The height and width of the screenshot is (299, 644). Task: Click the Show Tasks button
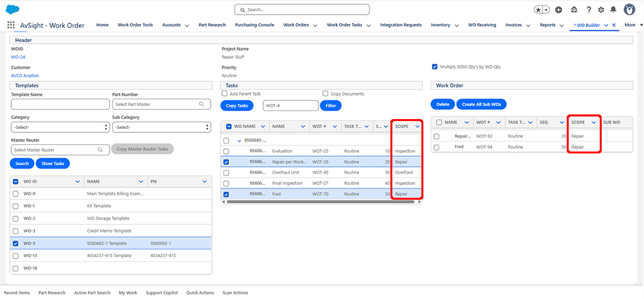click(x=53, y=163)
